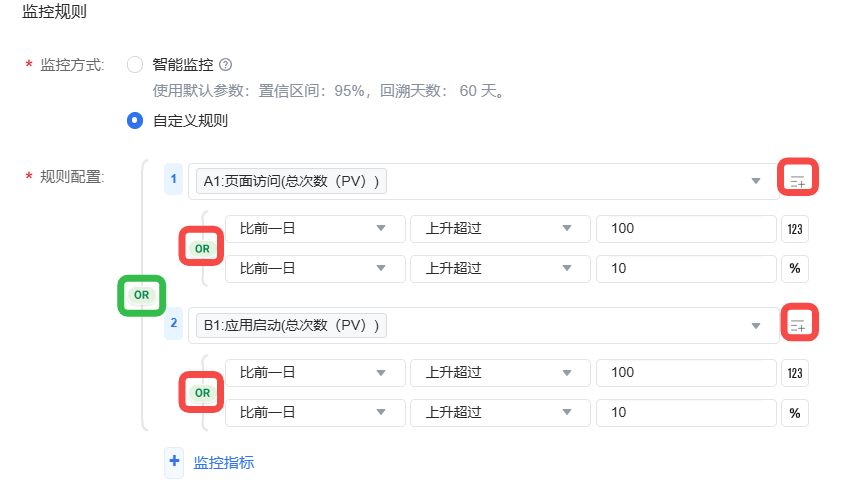Click the plus icon before 监控指标
The width and height of the screenshot is (856, 489).
(x=175, y=461)
